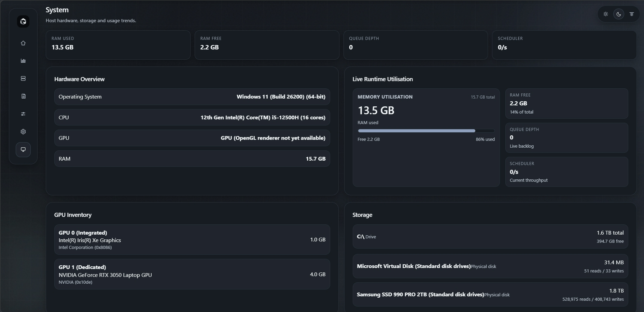Click the Hardware Overview heading

pos(80,79)
